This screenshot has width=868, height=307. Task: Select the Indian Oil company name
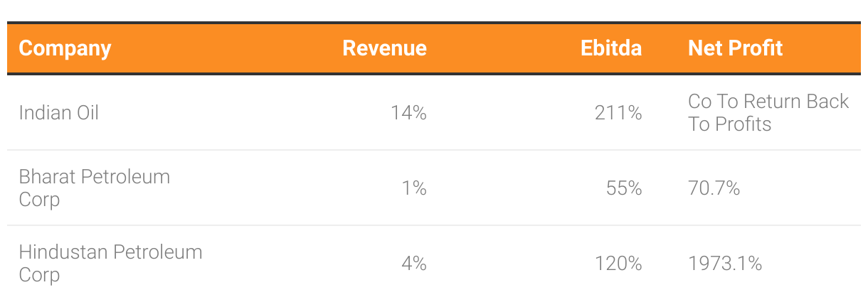point(59,112)
